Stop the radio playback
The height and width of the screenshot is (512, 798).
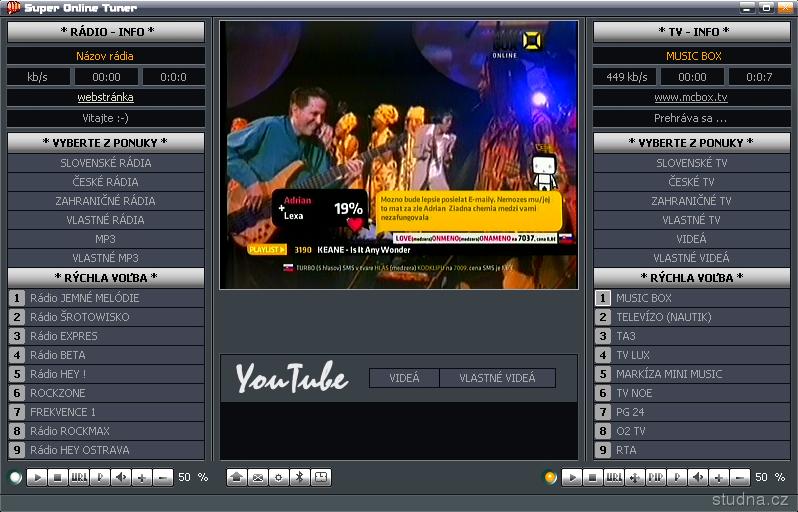pos(58,477)
